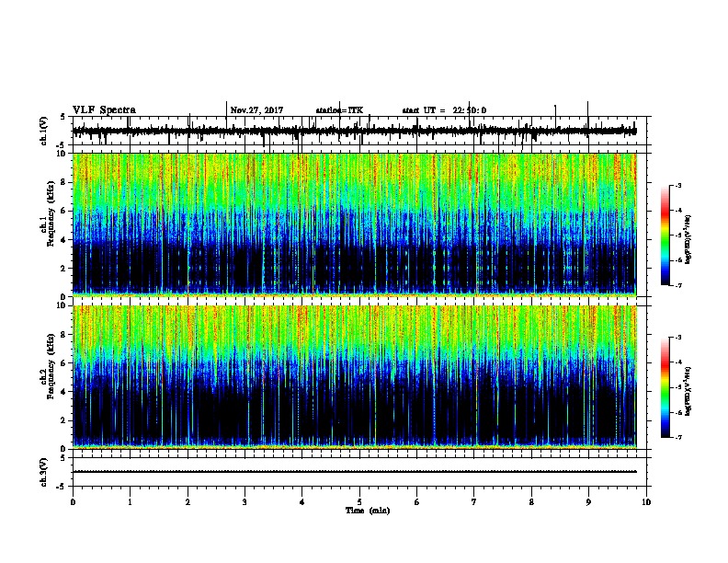Viewport: 728px width, 563px height.
Task: Select the "Nov.27, 2017" date label
Action: [x=256, y=110]
